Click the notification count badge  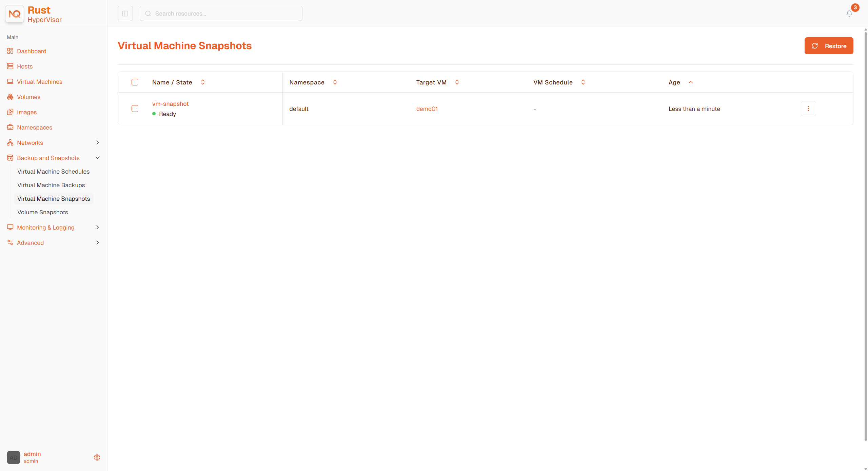[855, 7]
